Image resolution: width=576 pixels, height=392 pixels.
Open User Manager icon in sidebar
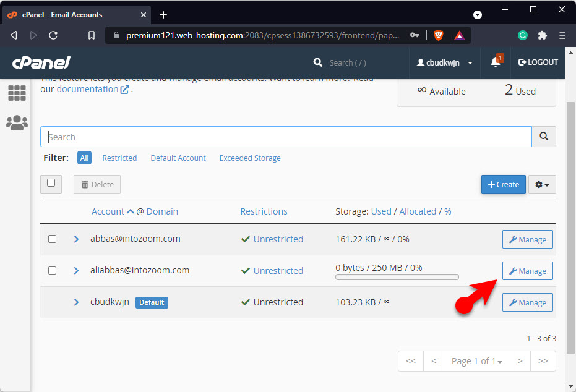[x=17, y=123]
